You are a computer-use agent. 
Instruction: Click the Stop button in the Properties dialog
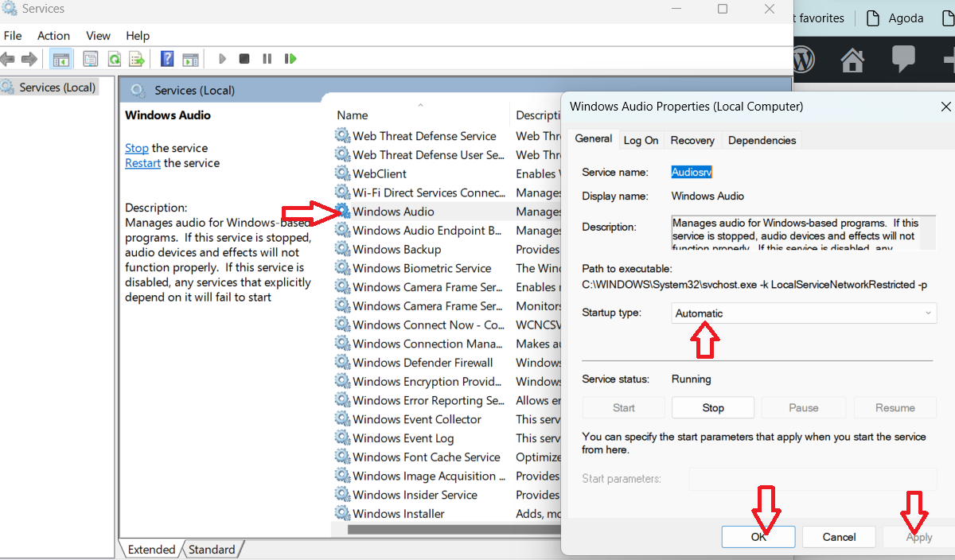[713, 408]
